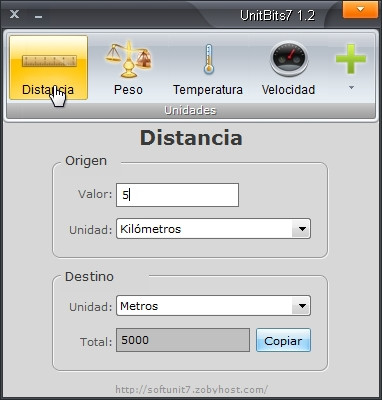Close the UnitBits7 window with the X
The width and height of the screenshot is (382, 400).
pyautogui.click(x=14, y=14)
